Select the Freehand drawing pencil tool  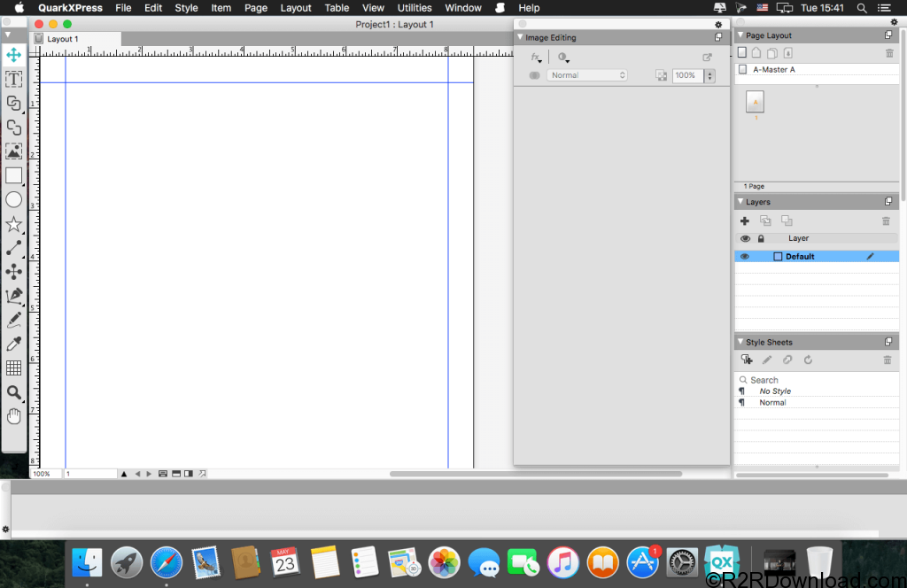tap(14, 320)
